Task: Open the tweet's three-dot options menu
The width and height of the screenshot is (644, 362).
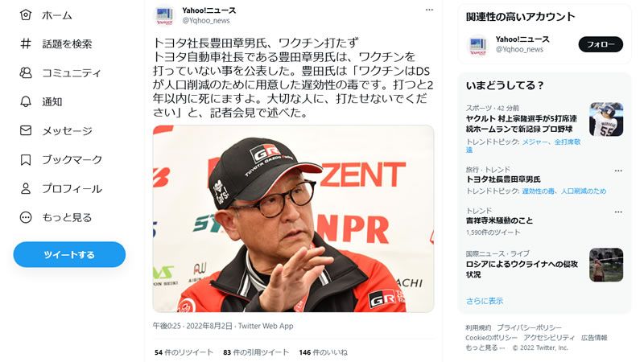Action: point(429,10)
